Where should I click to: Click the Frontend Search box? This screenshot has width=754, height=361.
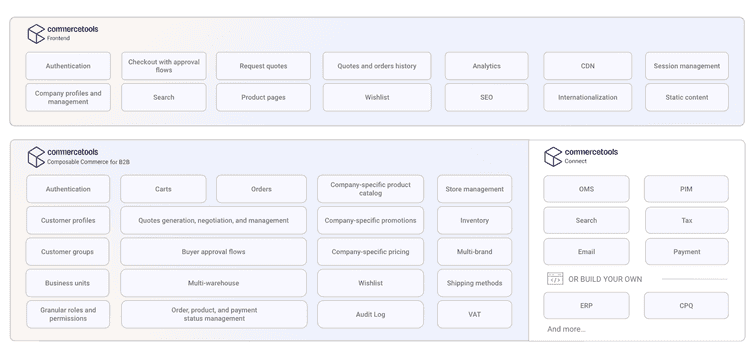point(163,98)
